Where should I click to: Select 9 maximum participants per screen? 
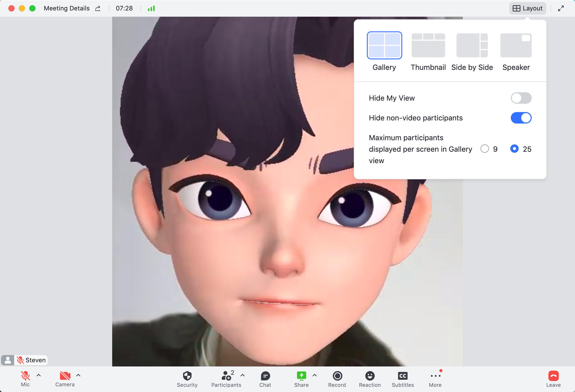[484, 149]
